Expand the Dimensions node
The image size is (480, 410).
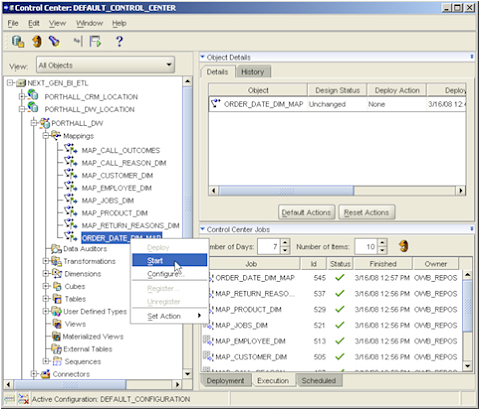coord(46,273)
